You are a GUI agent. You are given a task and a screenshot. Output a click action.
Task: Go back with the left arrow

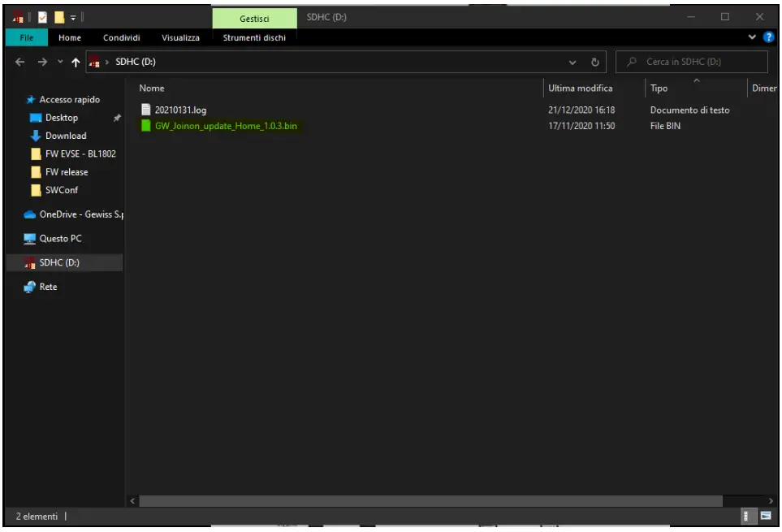pos(20,62)
